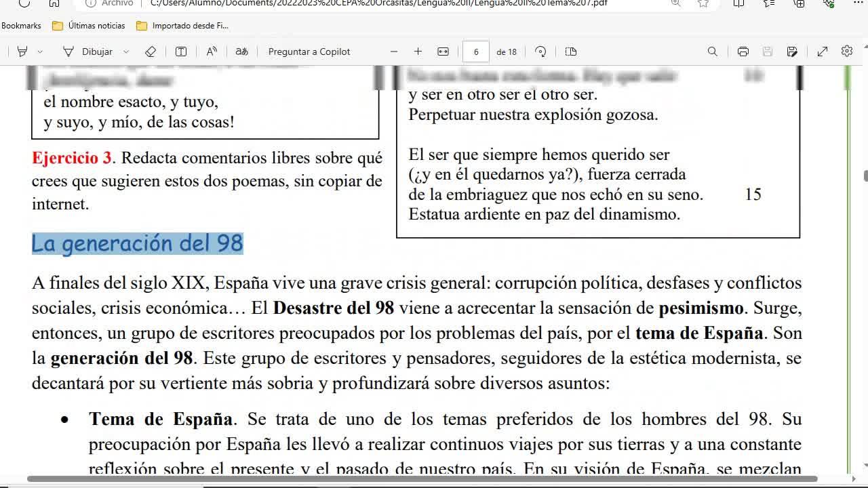Open the Importado desde Fi... bookmark folder
Image resolution: width=868 pixels, height=488 pixels.
(x=182, y=26)
